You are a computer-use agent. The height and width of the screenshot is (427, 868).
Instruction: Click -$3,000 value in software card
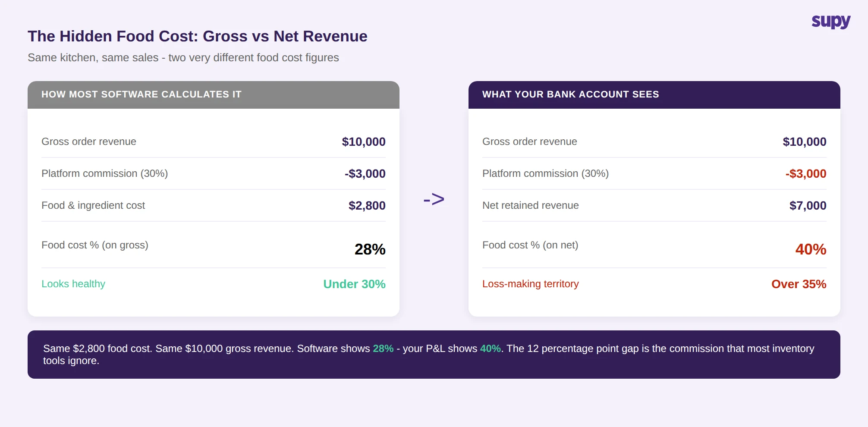365,173
